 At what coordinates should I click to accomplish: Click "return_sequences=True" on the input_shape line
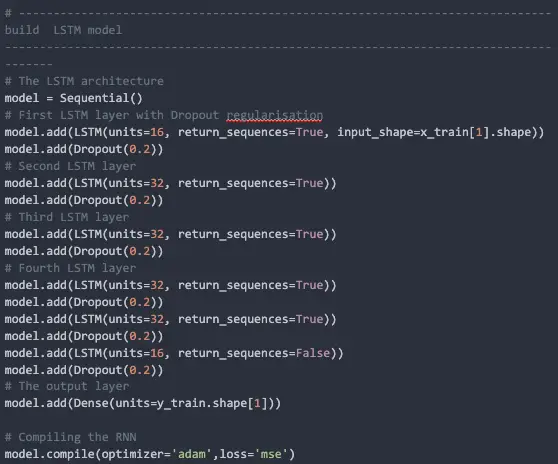pos(251,132)
